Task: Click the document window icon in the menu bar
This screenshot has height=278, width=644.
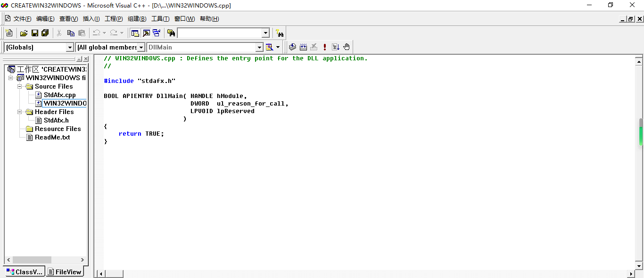Action: [x=8, y=18]
